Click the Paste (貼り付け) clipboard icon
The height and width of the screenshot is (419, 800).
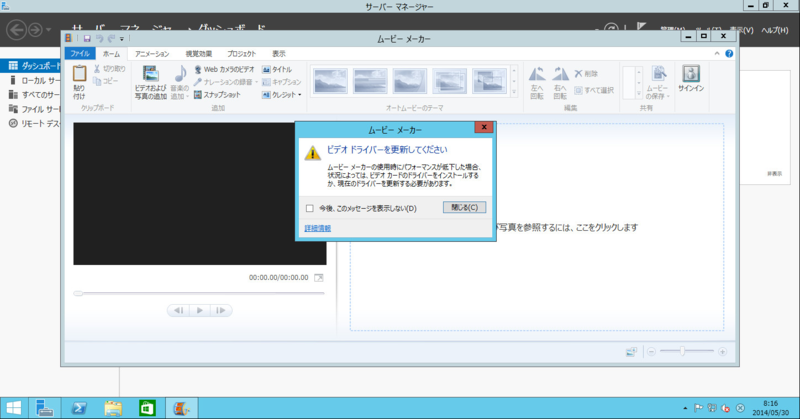point(79,74)
